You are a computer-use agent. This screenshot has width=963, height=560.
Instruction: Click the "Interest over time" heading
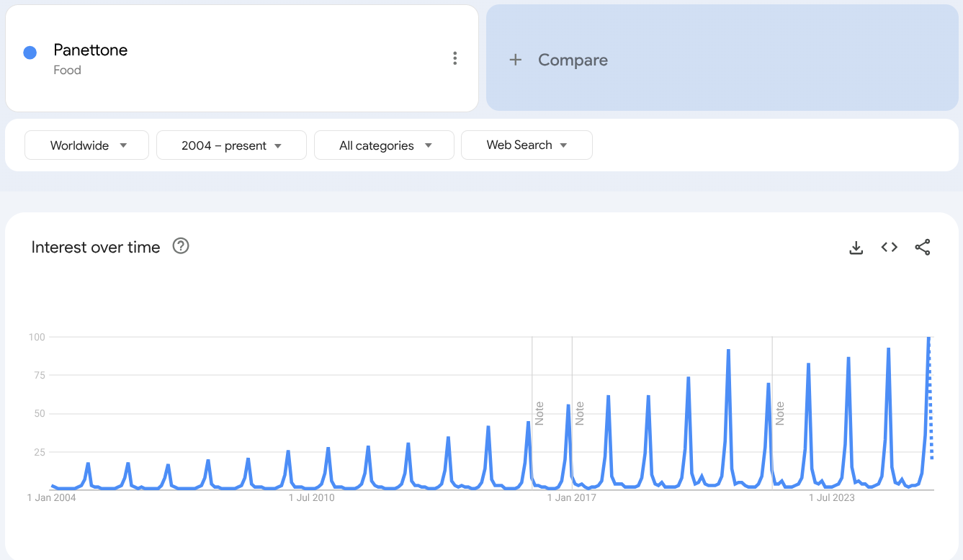click(96, 247)
